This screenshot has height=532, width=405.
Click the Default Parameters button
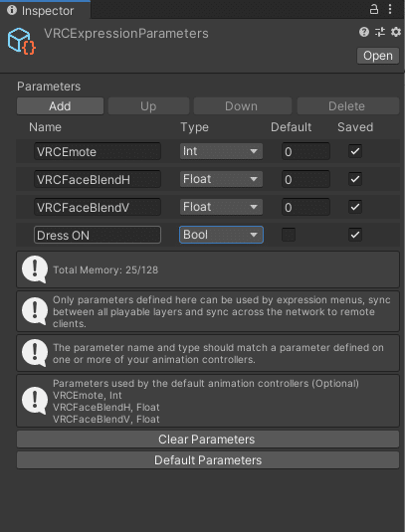click(x=208, y=460)
